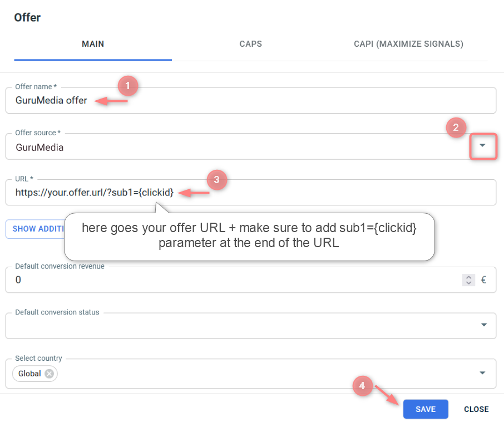Click the red annotation marker numbered 4
Viewport: 504px width, 422px height.
pyautogui.click(x=362, y=385)
